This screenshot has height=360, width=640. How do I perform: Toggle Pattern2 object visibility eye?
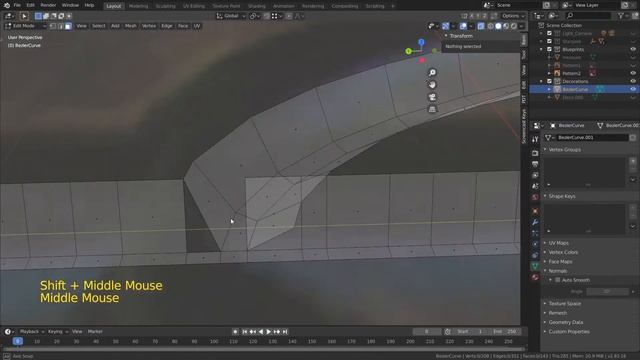[633, 73]
